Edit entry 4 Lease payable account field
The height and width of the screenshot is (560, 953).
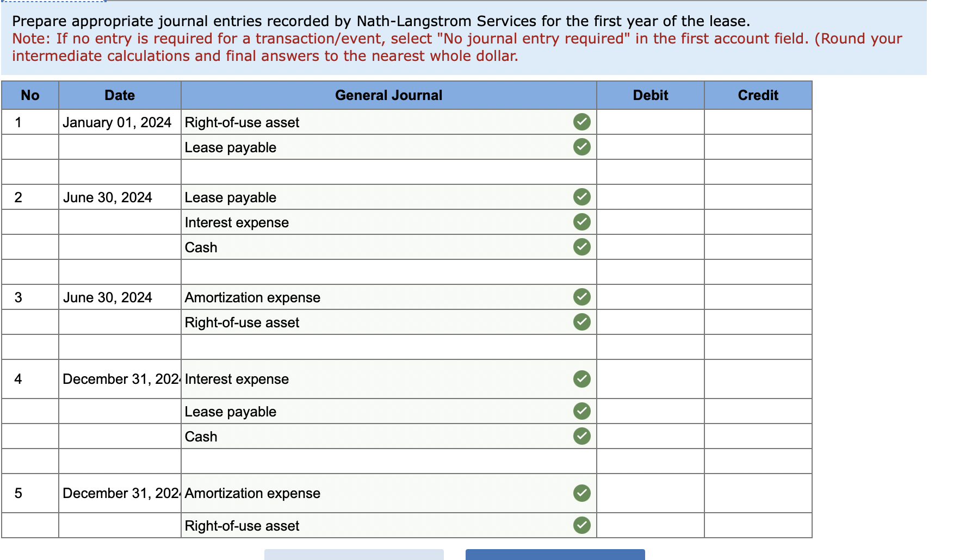388,411
